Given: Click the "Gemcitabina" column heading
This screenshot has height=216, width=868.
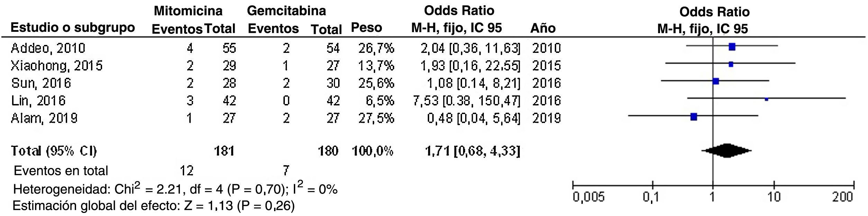Looking at the screenshot, I should click(x=286, y=11).
